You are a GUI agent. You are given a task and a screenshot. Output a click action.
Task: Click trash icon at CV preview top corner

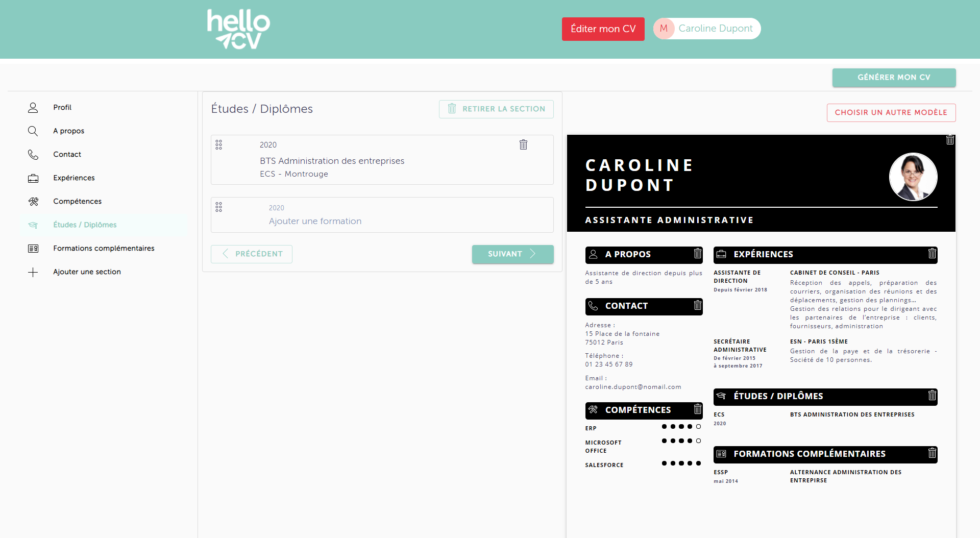(950, 139)
